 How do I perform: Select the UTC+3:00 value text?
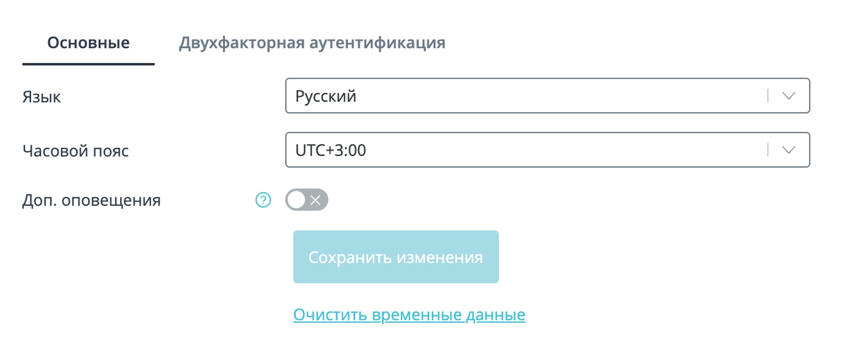pos(330,150)
